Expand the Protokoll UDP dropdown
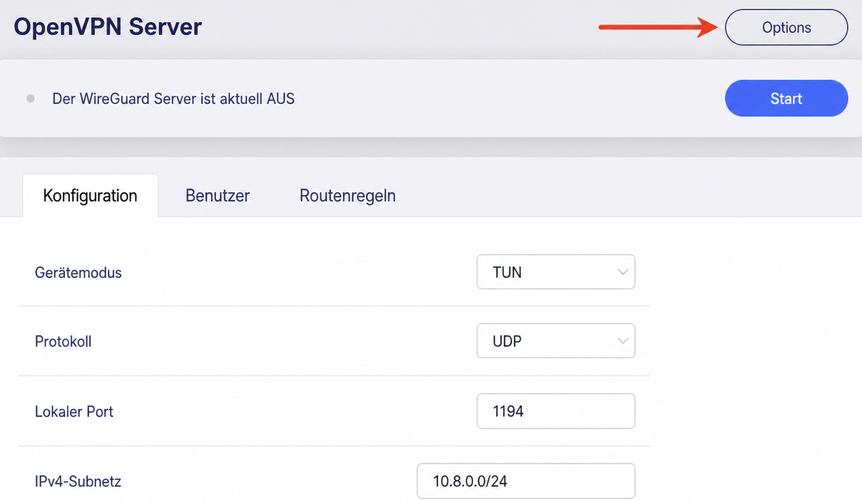The width and height of the screenshot is (862, 501). (556, 341)
